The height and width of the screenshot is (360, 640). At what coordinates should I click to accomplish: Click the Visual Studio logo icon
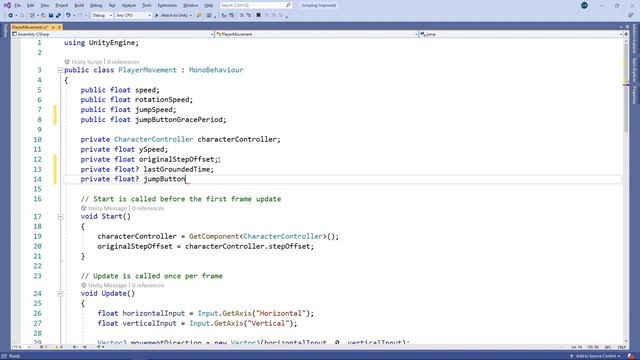point(7,5)
